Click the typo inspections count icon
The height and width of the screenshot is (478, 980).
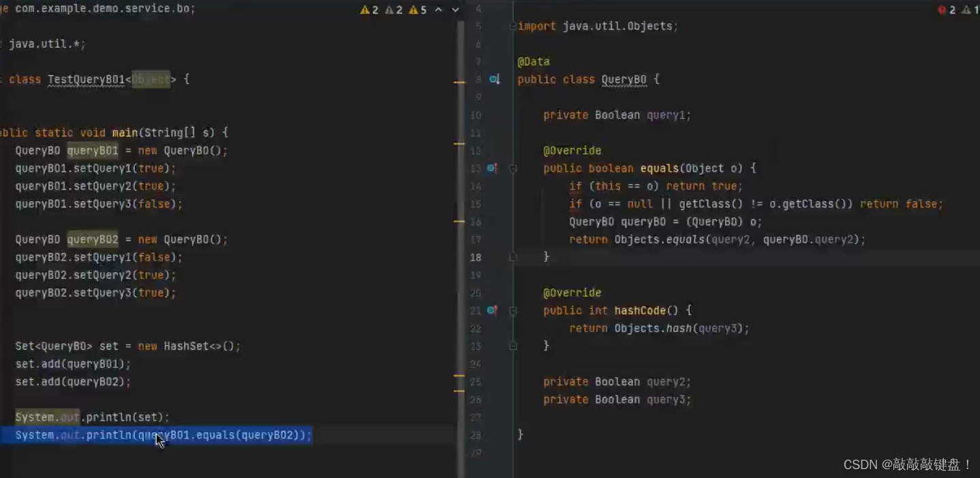coord(391,10)
